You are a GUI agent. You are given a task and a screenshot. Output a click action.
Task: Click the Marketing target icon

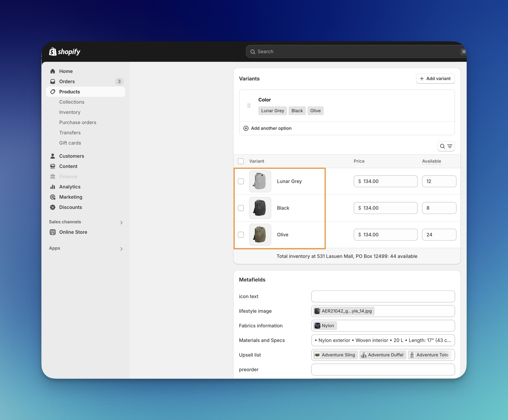click(x=53, y=197)
